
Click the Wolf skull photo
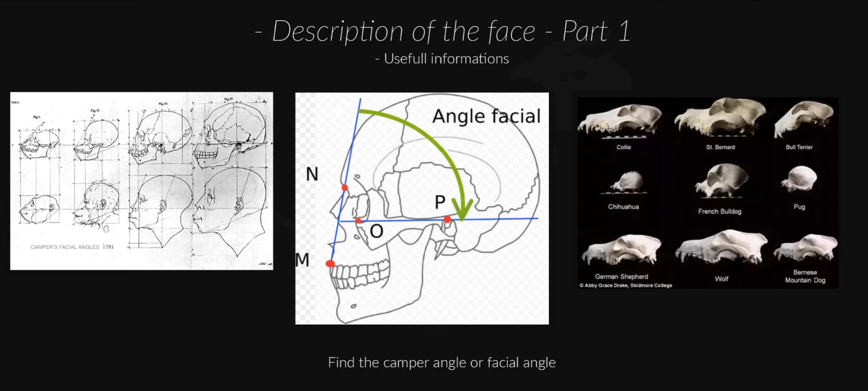point(721,247)
